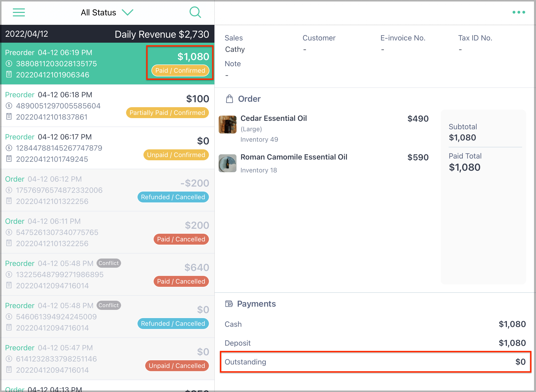Click the Roman Camomile Essential Oil name
The height and width of the screenshot is (392, 536).
(294, 157)
